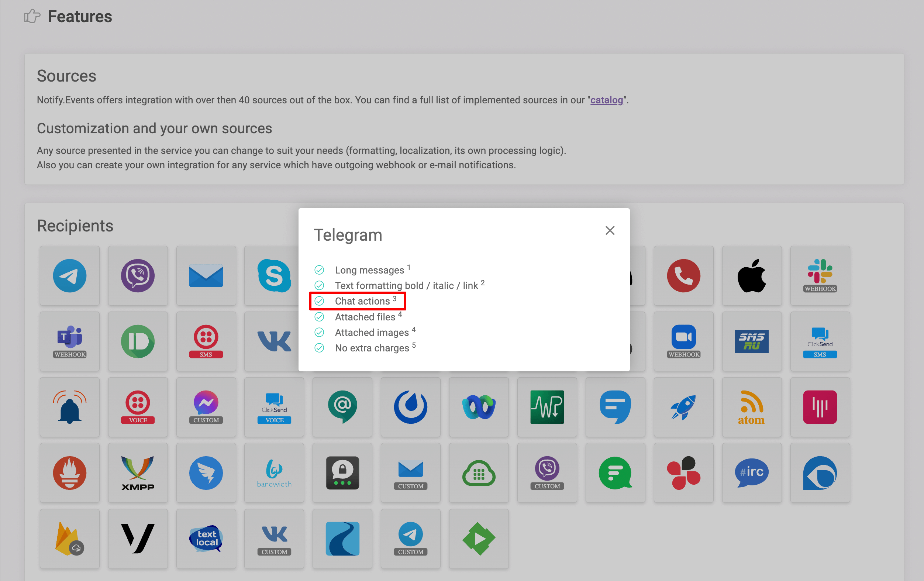Select the blue winged bird recipient

pyautogui.click(x=206, y=473)
